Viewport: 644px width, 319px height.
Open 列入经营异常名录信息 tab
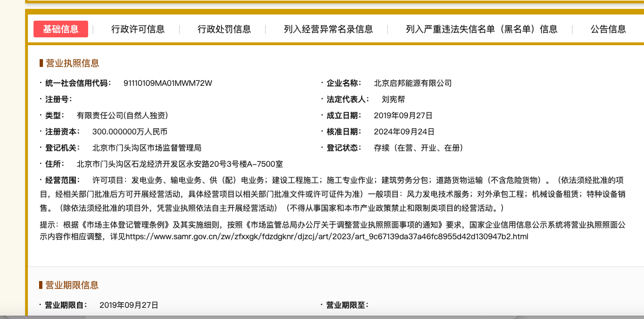tap(329, 29)
